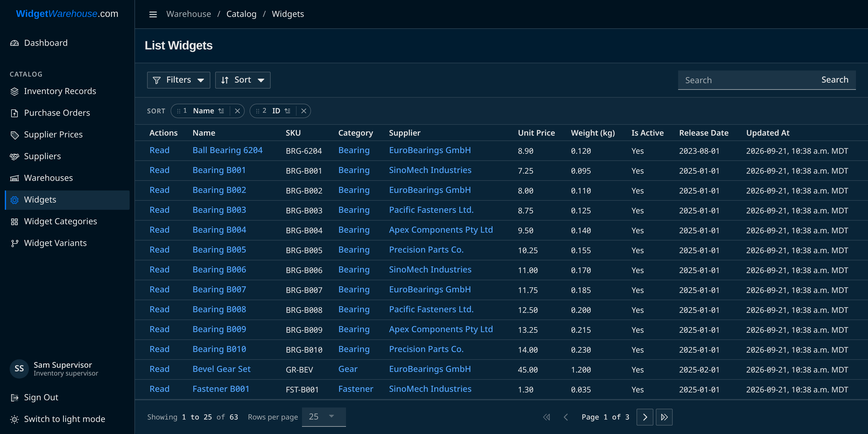Click the Search button
This screenshot has width=868, height=434.
(x=834, y=80)
